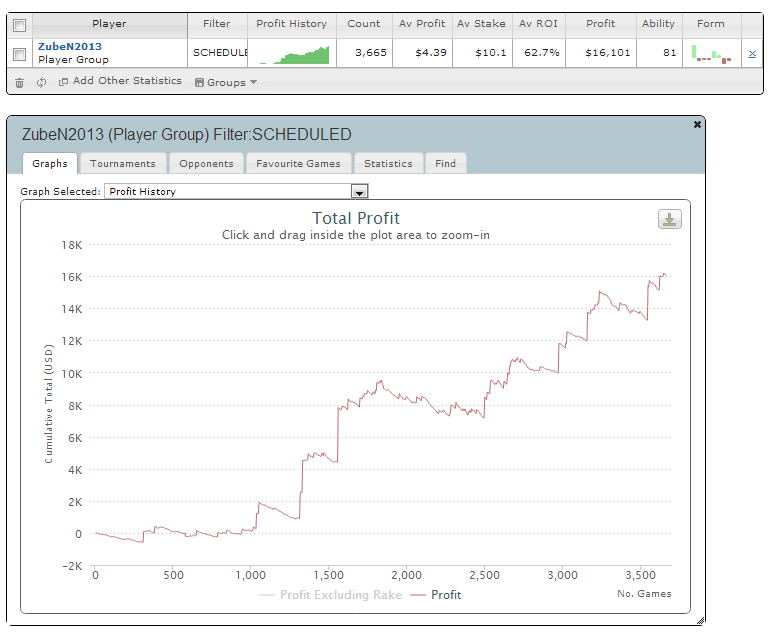Switch to the Tournaments tab

[x=123, y=163]
